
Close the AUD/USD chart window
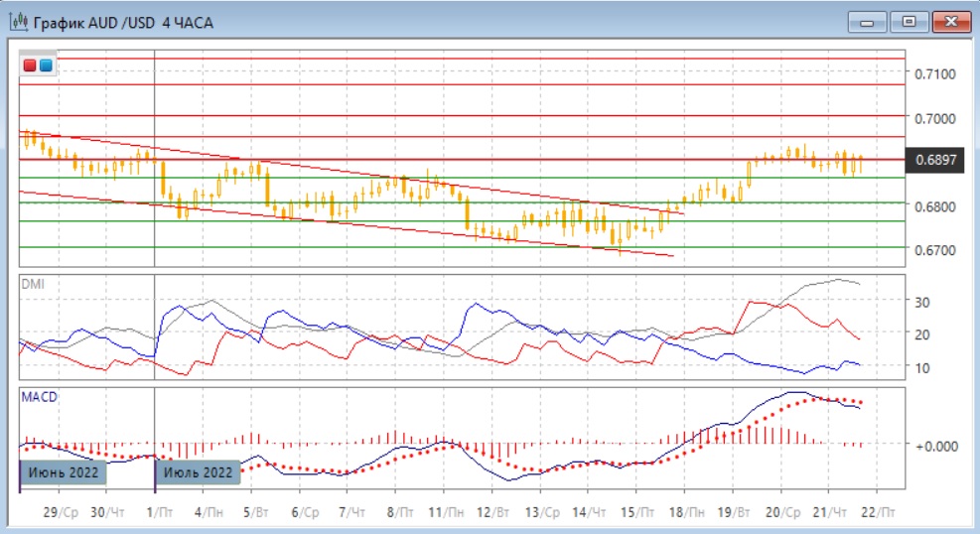click(948, 21)
